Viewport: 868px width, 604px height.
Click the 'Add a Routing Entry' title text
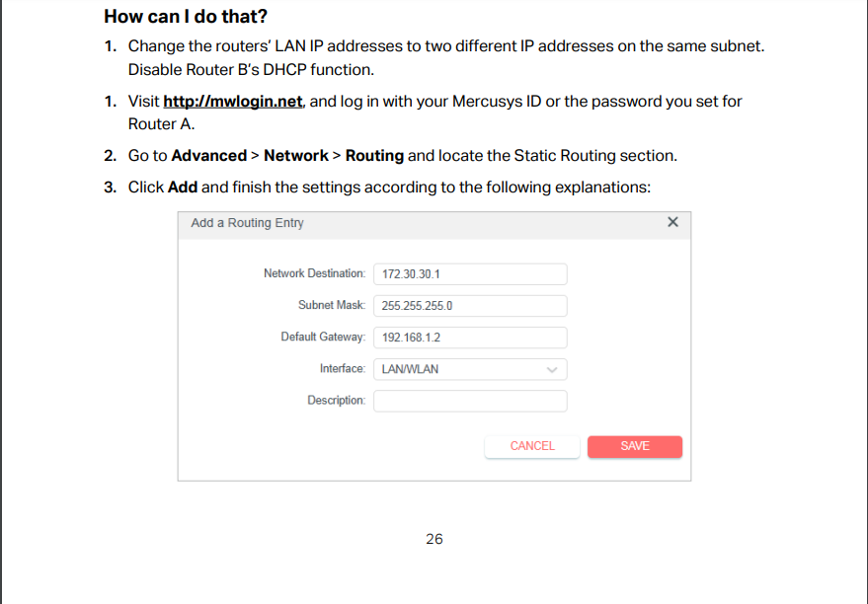[248, 223]
